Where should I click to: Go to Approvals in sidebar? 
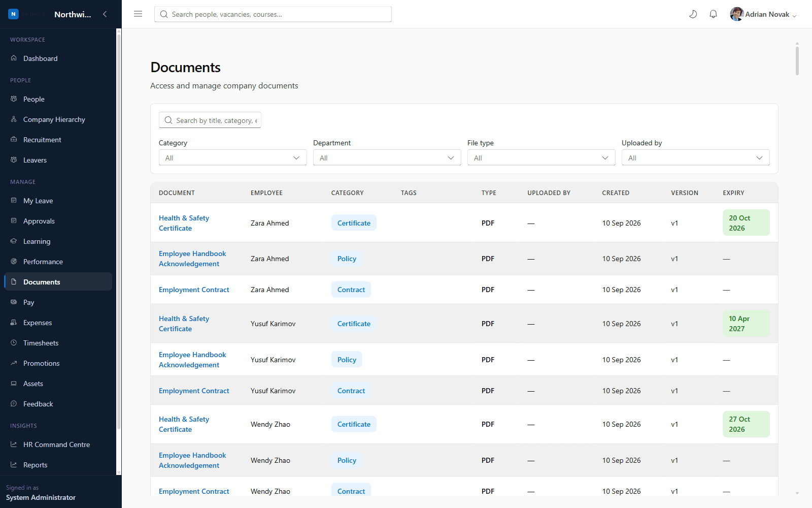click(x=58, y=221)
